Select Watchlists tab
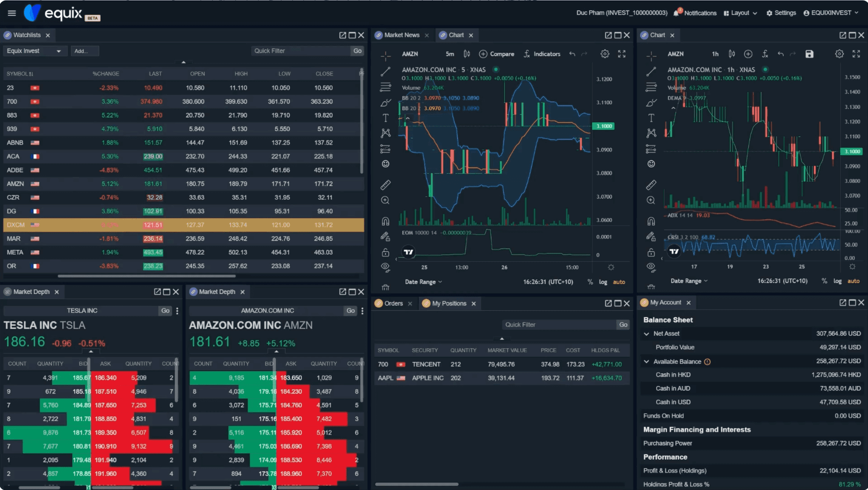This screenshot has height=490, width=868. coord(27,35)
